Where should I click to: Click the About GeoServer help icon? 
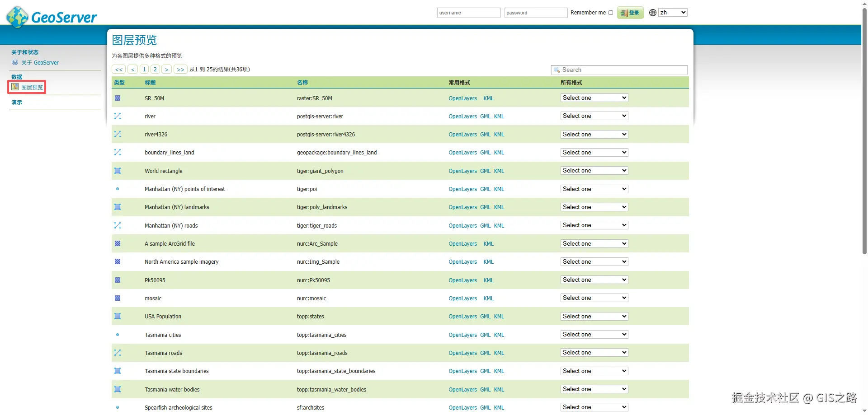(15, 62)
